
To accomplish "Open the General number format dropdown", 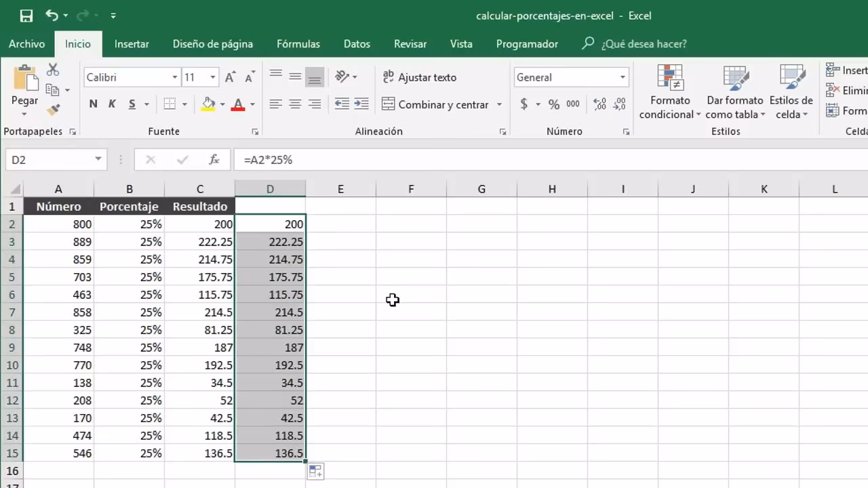I will coord(621,77).
